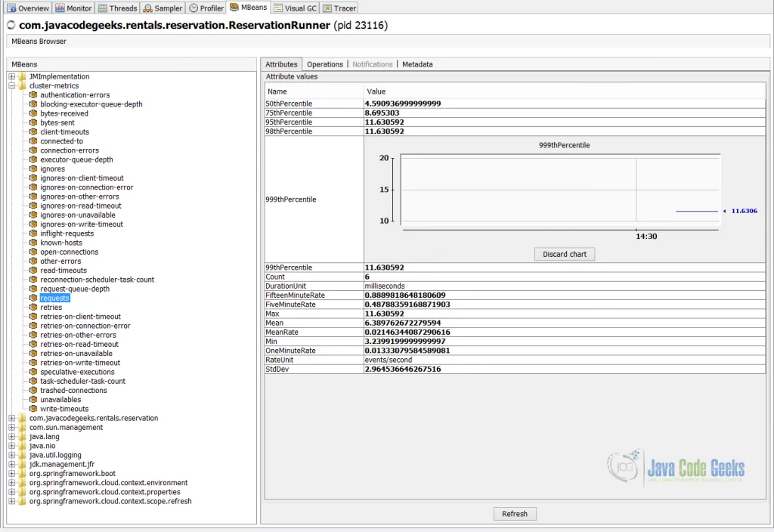Click the known-hosts bean icon
The image size is (774, 532).
pyautogui.click(x=33, y=243)
